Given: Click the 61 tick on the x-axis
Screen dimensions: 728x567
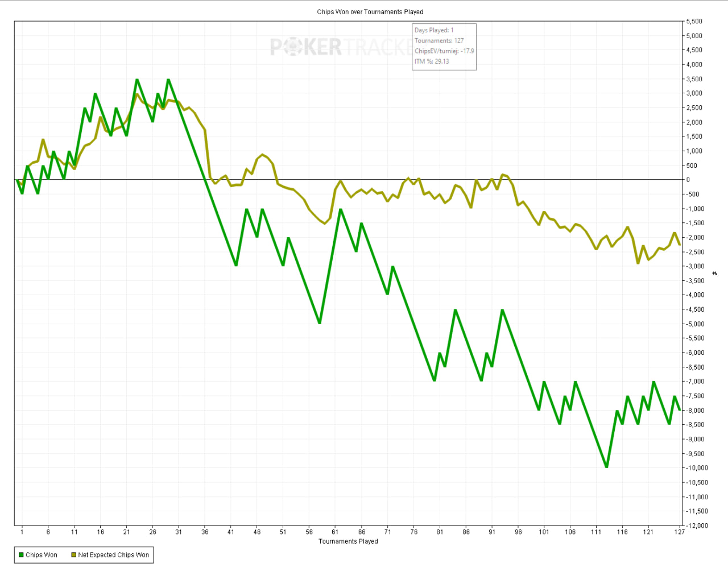Looking at the screenshot, I should 335,532.
